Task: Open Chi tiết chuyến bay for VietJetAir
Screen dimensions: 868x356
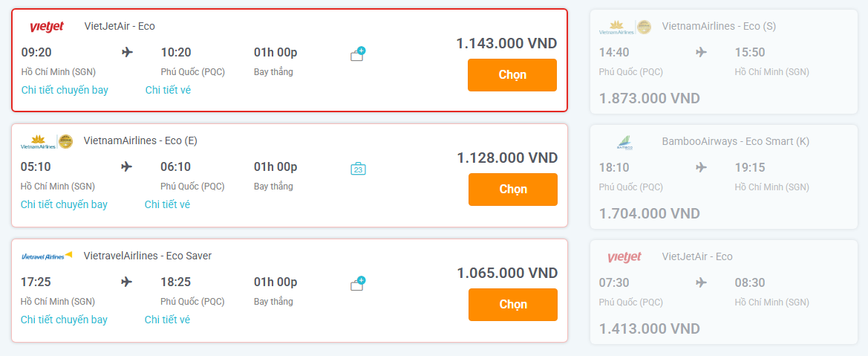Action: click(65, 90)
